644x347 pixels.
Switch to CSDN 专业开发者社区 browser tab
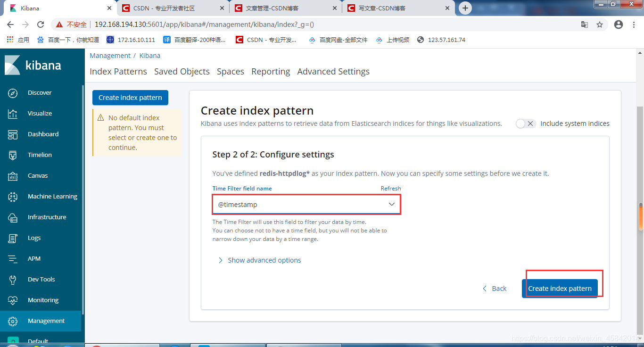tap(173, 8)
